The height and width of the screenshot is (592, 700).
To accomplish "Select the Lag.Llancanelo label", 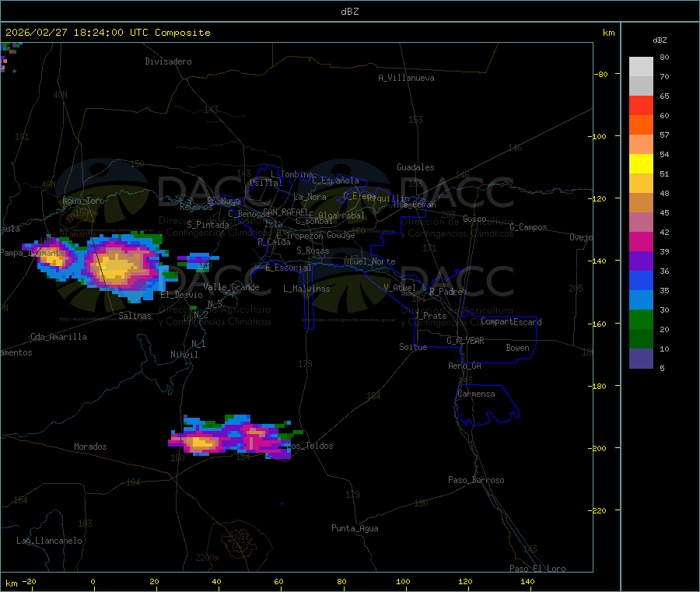I will [50, 541].
